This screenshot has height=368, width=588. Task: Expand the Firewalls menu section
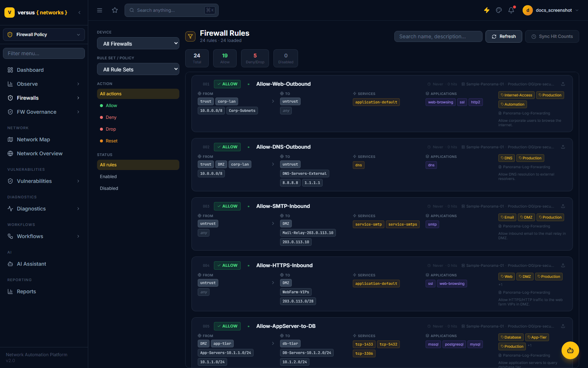44,98
